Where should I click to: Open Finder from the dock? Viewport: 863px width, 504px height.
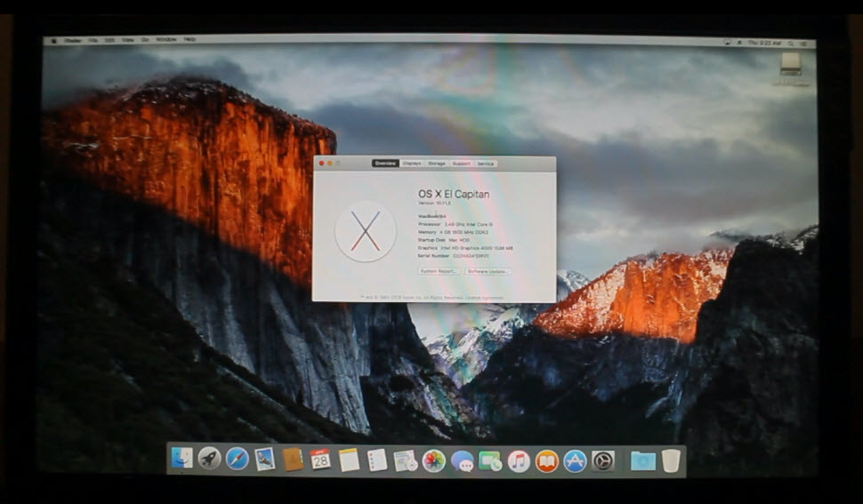click(181, 459)
